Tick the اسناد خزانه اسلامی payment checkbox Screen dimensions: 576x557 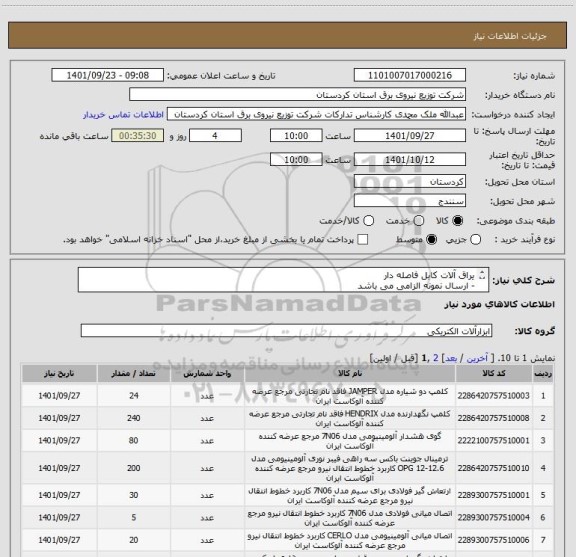pos(363,240)
